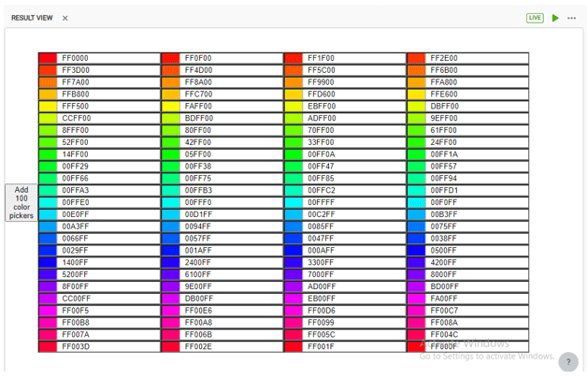Click inside the 0094FF hex field
The height and width of the screenshot is (380, 588).
point(232,227)
